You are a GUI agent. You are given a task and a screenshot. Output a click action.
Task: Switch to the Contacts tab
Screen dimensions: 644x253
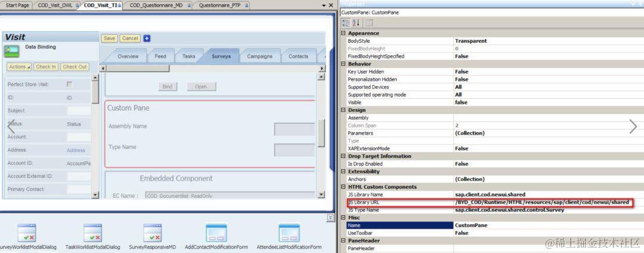click(x=298, y=57)
